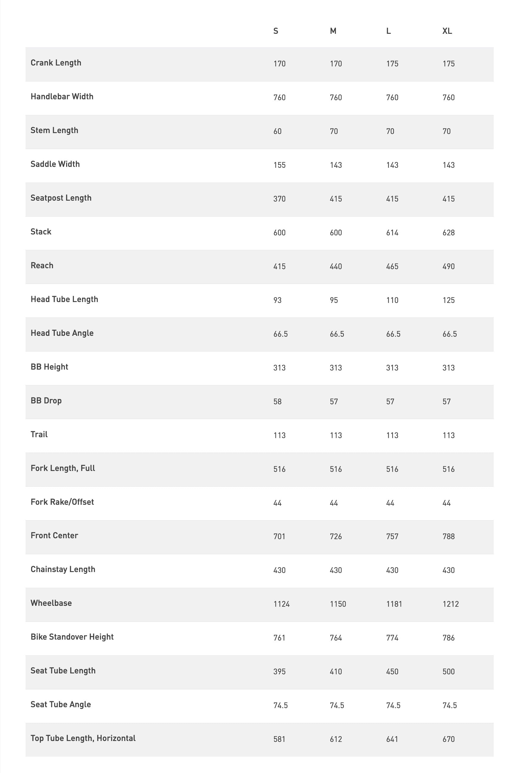
Task: Click Head Tube Length value 110
Action: (x=392, y=300)
